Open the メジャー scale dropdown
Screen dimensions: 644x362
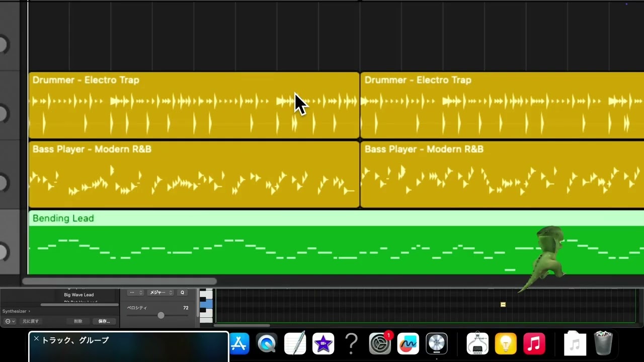[160, 293]
